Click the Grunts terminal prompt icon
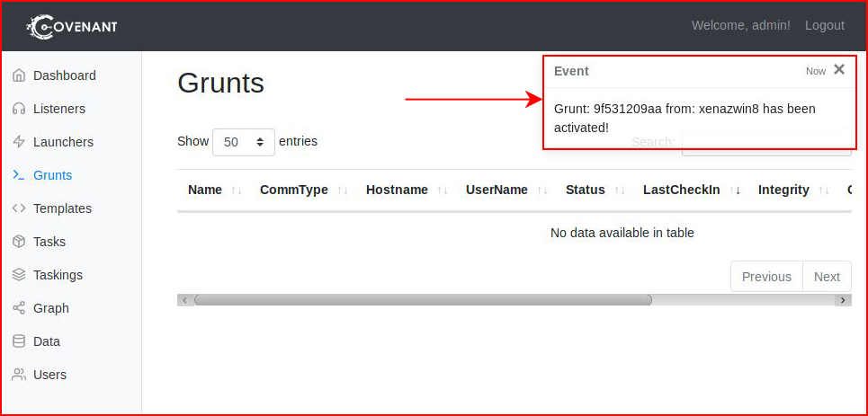 coord(19,175)
